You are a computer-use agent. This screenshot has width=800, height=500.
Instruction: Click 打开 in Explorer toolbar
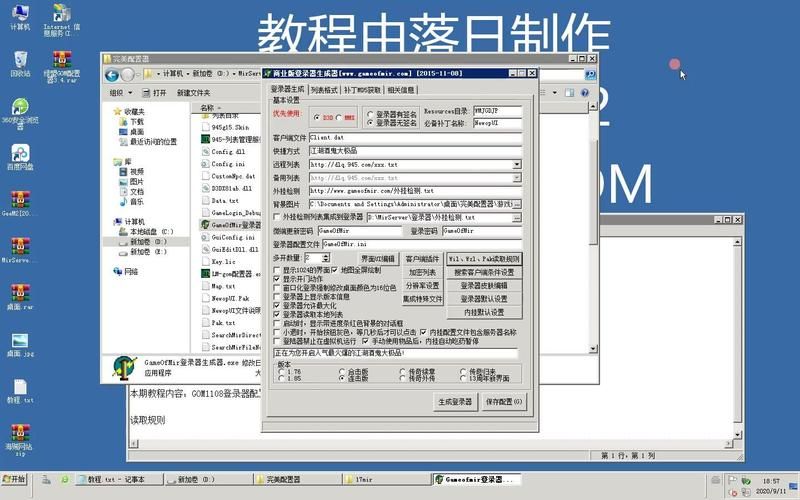pos(155,92)
